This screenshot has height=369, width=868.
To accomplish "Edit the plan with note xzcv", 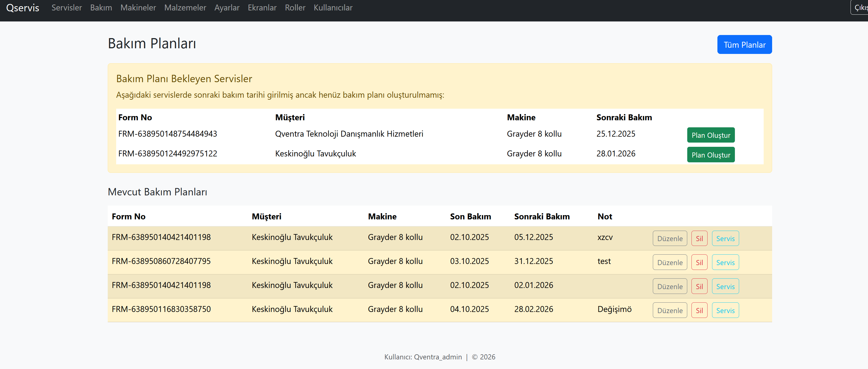I will pyautogui.click(x=669, y=239).
